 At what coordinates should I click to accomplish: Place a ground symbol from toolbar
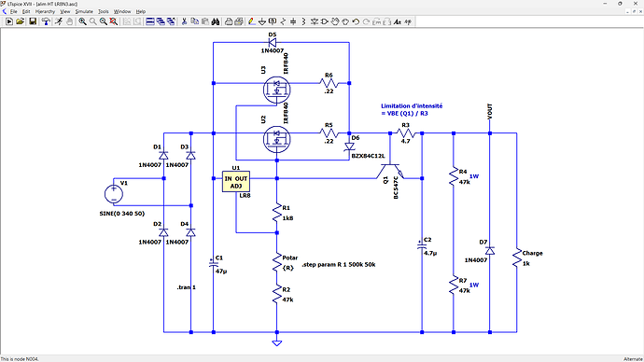coord(262,21)
